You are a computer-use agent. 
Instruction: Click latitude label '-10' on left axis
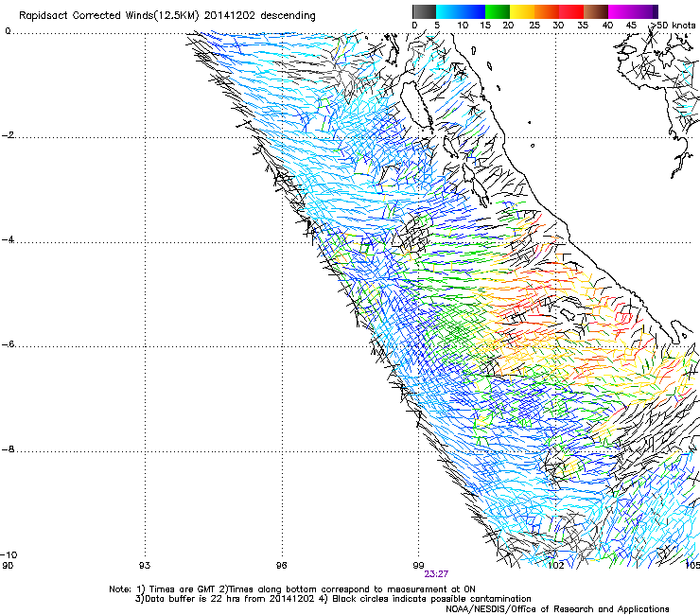click(x=9, y=555)
